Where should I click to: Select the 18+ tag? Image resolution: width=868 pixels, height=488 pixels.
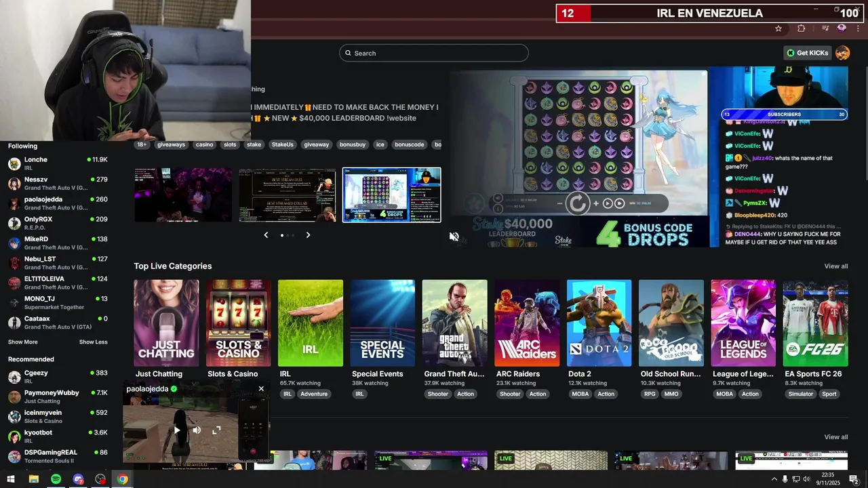click(142, 144)
